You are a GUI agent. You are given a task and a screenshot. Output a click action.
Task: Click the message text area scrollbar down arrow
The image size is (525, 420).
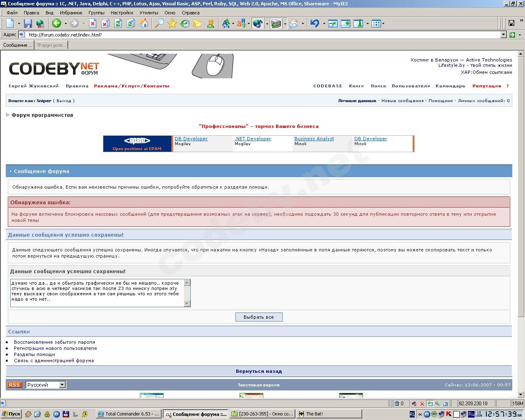coord(187,304)
